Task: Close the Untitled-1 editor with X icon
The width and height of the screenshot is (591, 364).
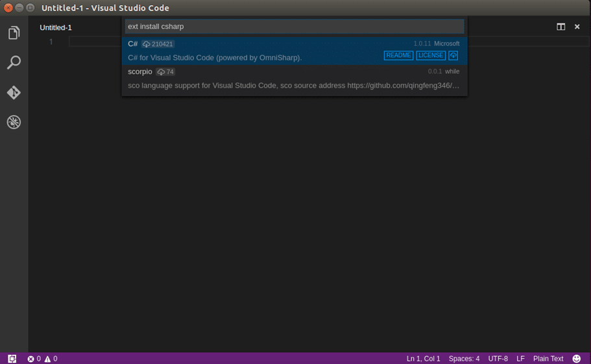Action: 577,27
